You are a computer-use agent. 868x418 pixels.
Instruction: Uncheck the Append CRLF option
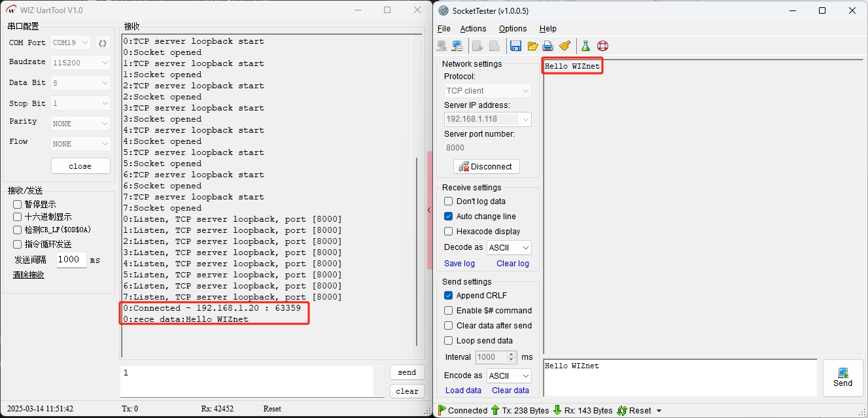point(449,296)
